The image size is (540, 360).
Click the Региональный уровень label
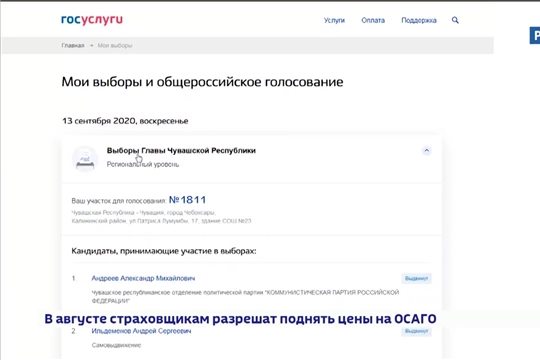[143, 164]
